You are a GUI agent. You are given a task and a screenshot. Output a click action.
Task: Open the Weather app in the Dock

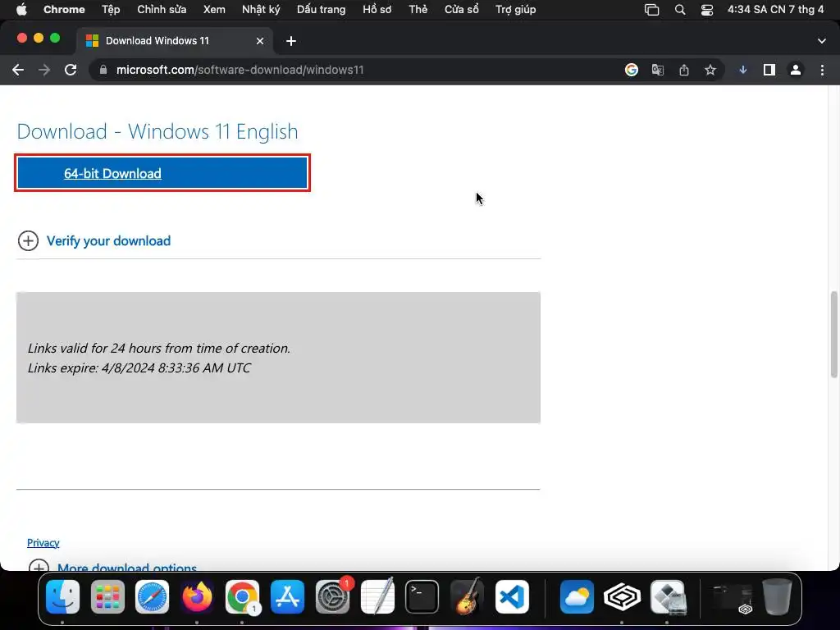tap(577, 596)
